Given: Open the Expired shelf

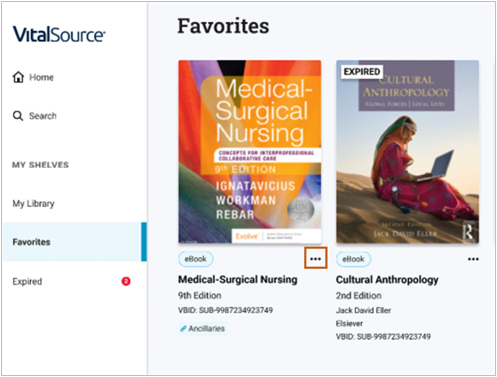Looking at the screenshot, I should (27, 282).
